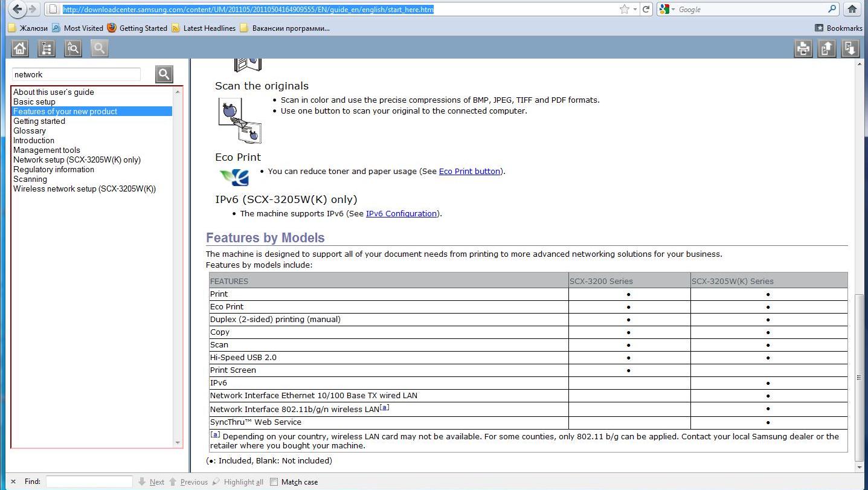This screenshot has height=490, width=868.
Task: Open the Most Visited bookmark
Action: (78, 28)
